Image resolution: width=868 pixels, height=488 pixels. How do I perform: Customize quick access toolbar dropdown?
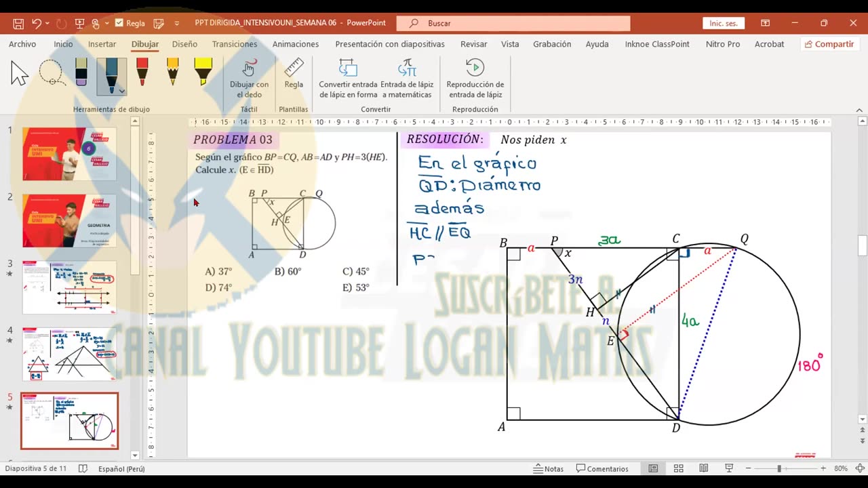point(177,23)
